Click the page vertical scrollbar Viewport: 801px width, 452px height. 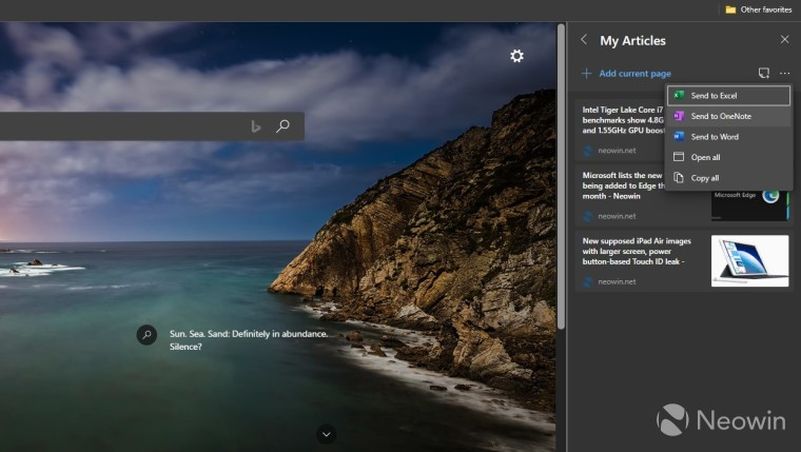pos(560,150)
